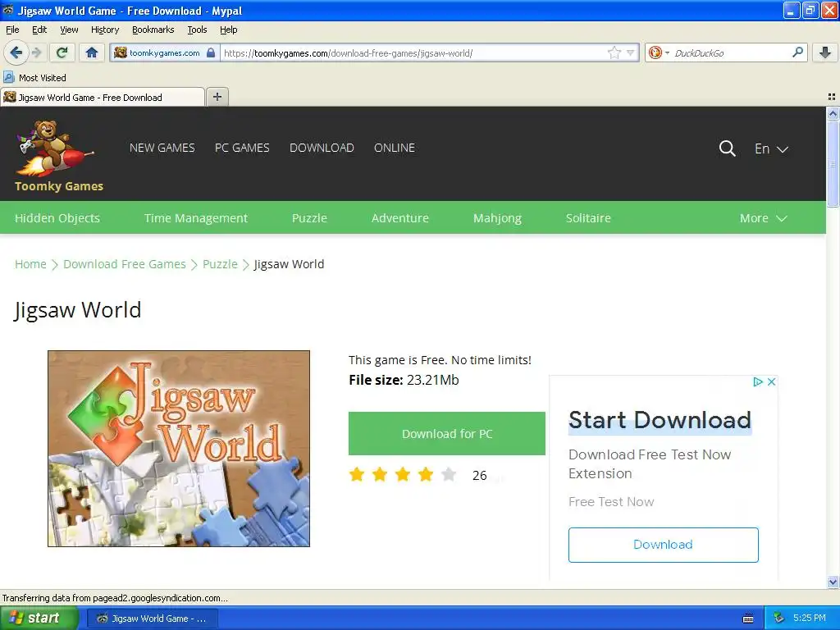Rate the game five stars
Viewport: 840px width, 630px height.
point(449,474)
